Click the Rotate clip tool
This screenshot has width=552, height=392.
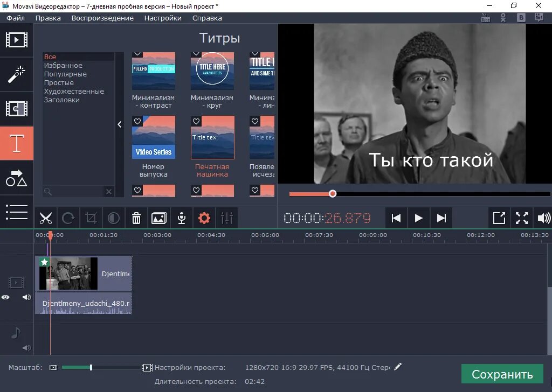pyautogui.click(x=68, y=218)
